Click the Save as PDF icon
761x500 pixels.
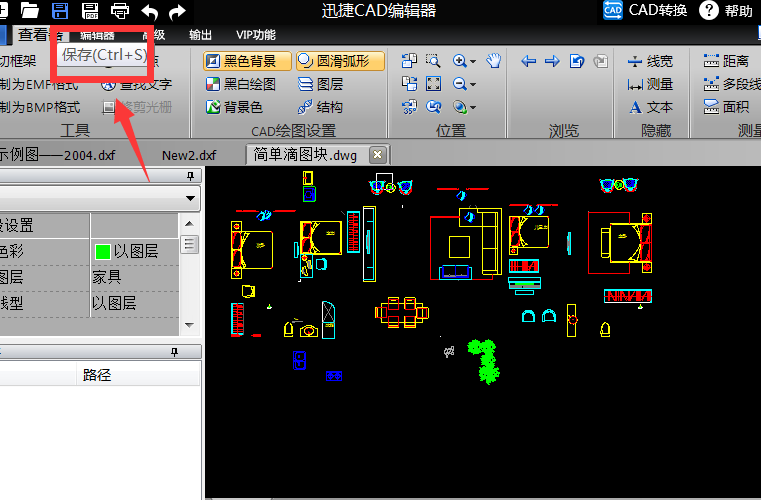coord(90,11)
